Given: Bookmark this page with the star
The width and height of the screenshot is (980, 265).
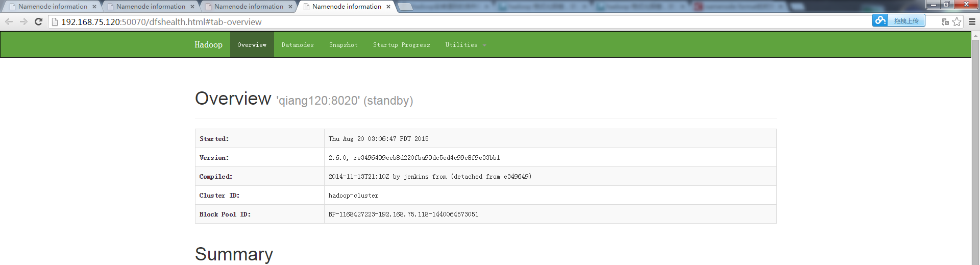Looking at the screenshot, I should click(x=957, y=21).
